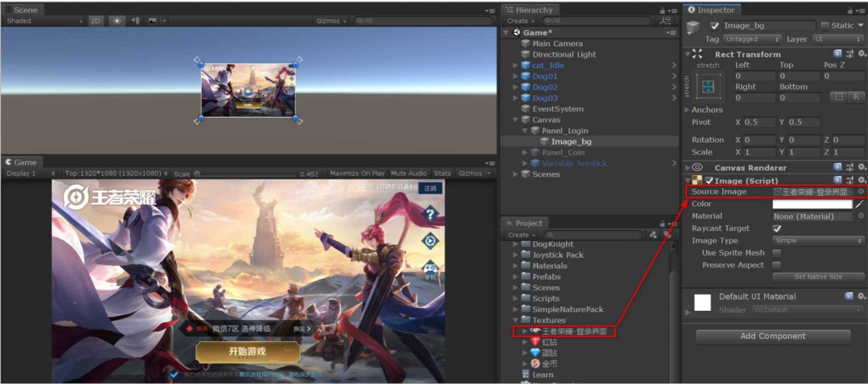Collapse the Canvas object

point(515,120)
